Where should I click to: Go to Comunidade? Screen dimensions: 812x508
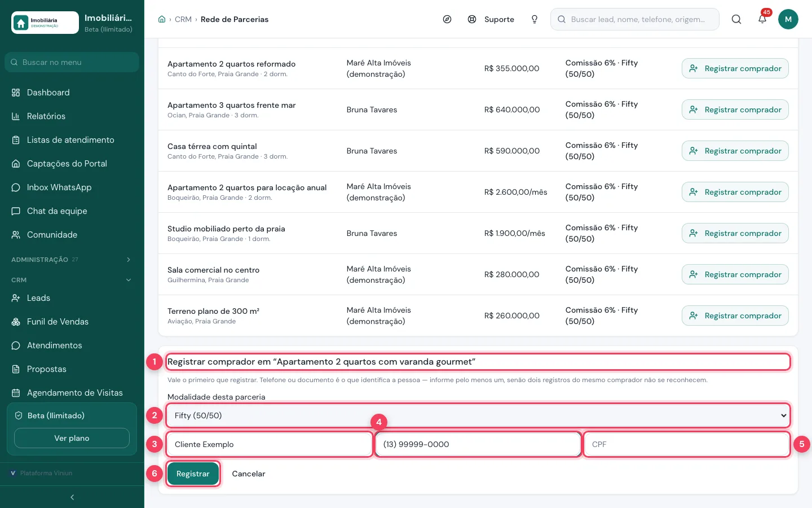tap(72, 235)
